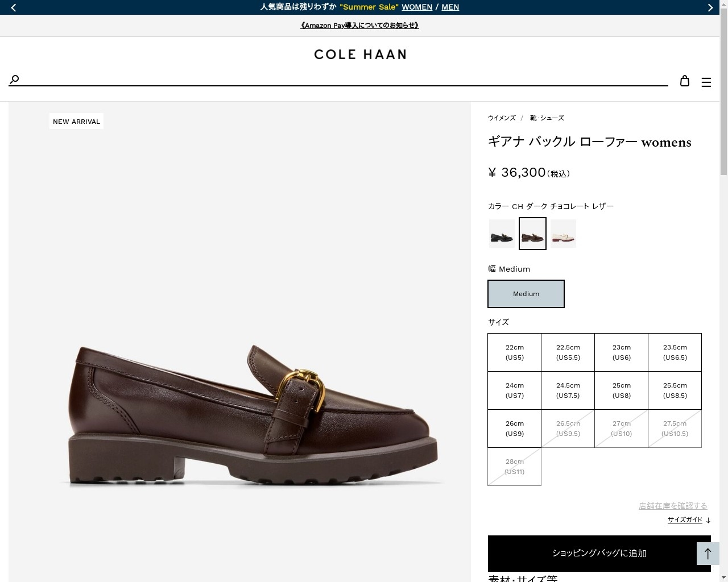Select the black loafer color swatch
The width and height of the screenshot is (728, 582).
tap(502, 234)
